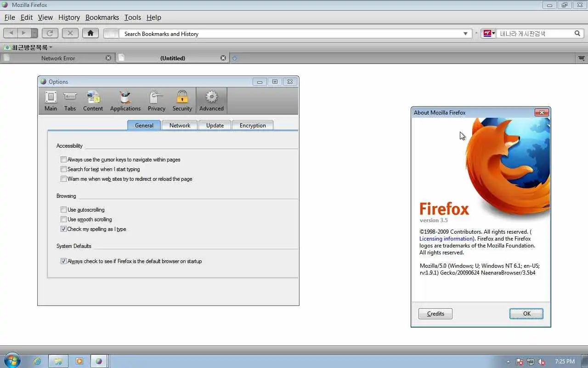The height and width of the screenshot is (368, 588).
Task: Open the media player taskbar icon
Action: click(x=79, y=361)
